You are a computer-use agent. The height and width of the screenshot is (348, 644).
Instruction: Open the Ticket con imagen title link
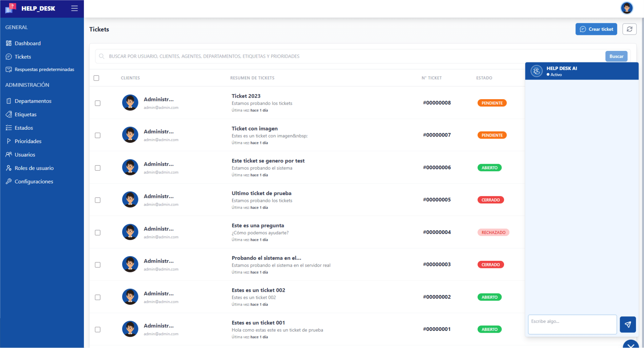(x=255, y=129)
